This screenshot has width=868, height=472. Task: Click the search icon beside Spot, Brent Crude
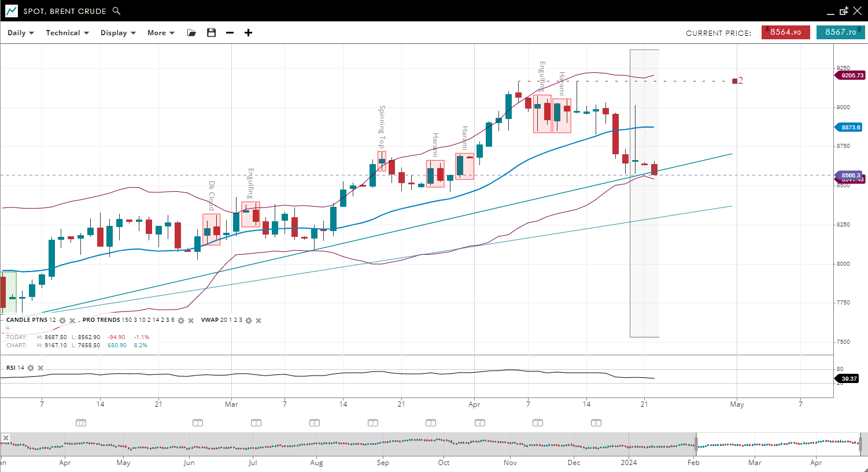116,11
